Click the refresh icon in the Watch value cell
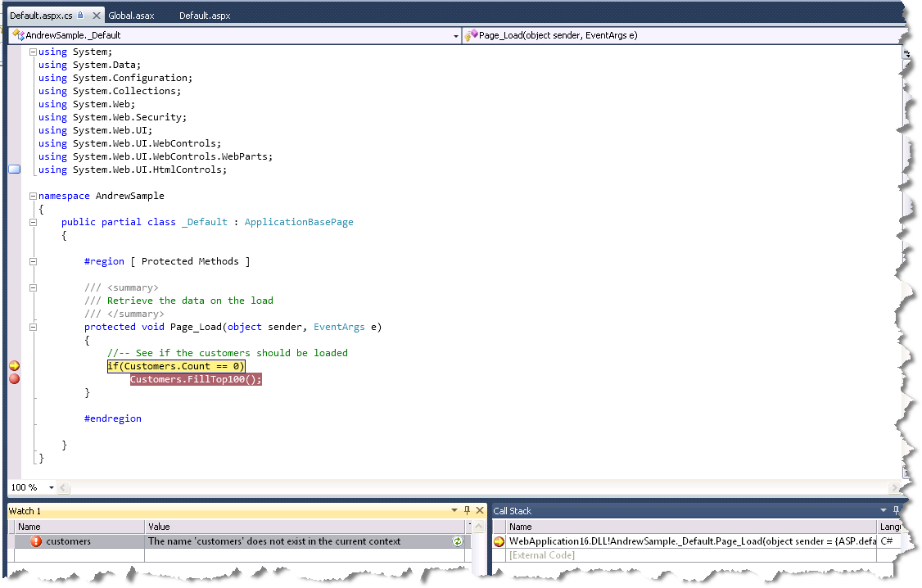 coord(457,541)
